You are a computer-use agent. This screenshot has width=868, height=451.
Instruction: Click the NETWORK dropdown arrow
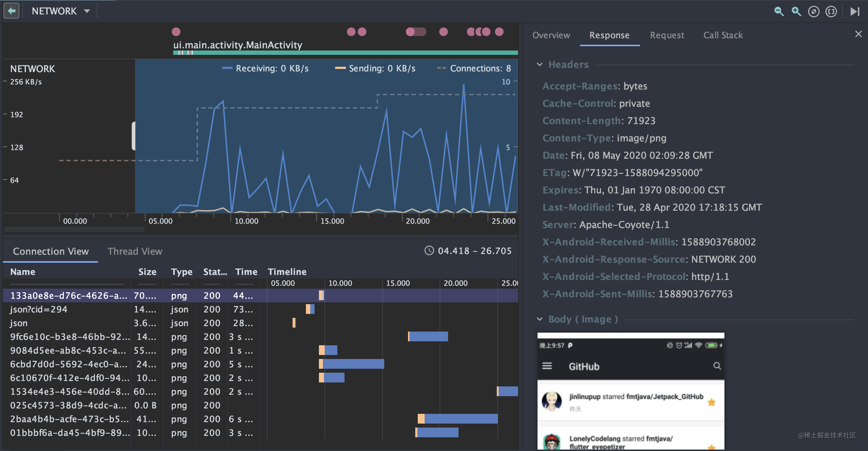(87, 11)
